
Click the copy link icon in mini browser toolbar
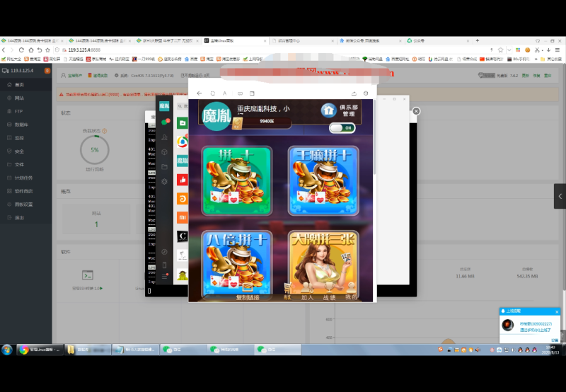(240, 93)
